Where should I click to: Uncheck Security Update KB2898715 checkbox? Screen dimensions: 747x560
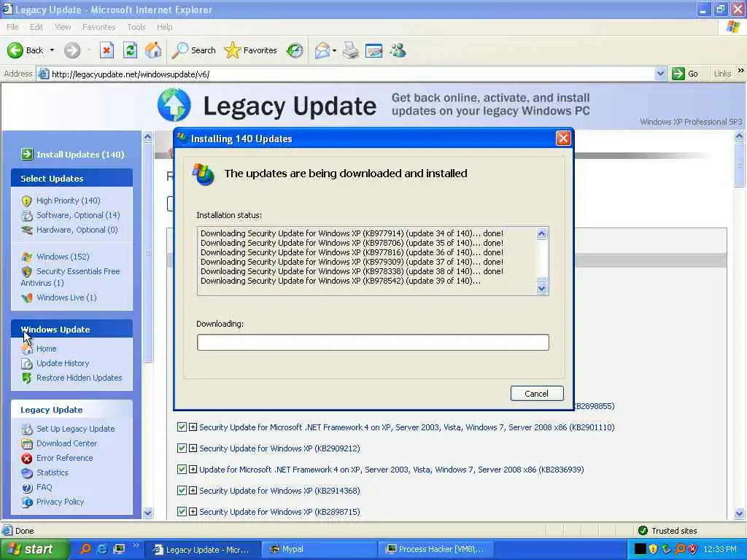182,511
